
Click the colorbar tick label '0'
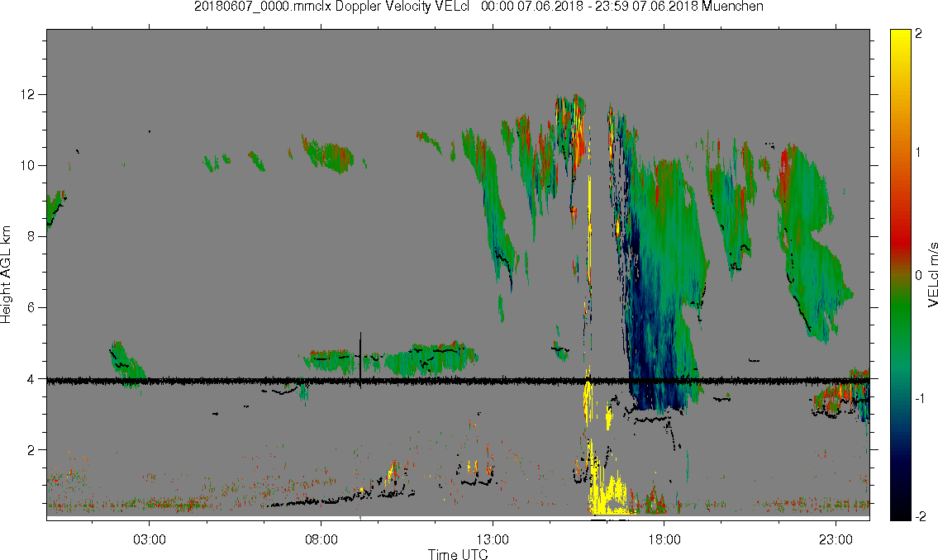tap(919, 275)
